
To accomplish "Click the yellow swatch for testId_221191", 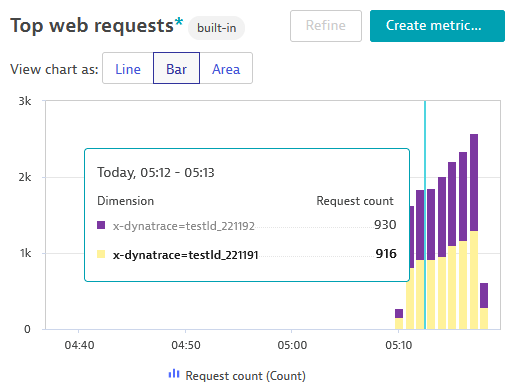I will coord(101,254).
